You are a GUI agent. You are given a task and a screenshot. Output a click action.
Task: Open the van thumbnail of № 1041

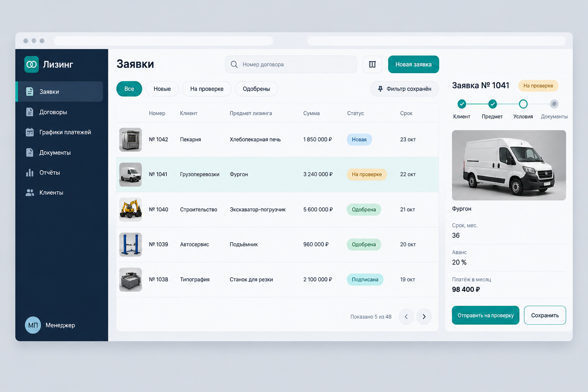[131, 175]
